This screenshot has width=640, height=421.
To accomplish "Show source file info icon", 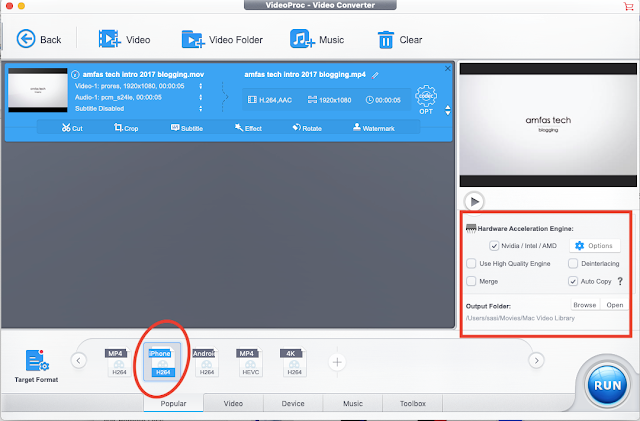I will coord(75,74).
